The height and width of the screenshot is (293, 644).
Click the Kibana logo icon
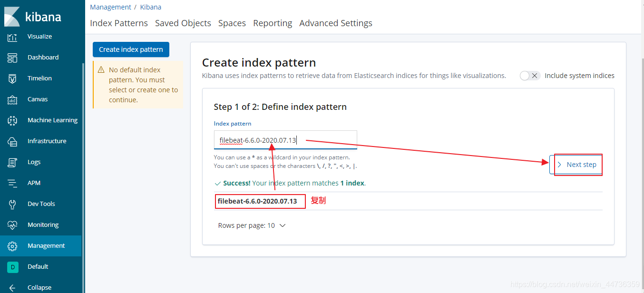click(x=12, y=17)
